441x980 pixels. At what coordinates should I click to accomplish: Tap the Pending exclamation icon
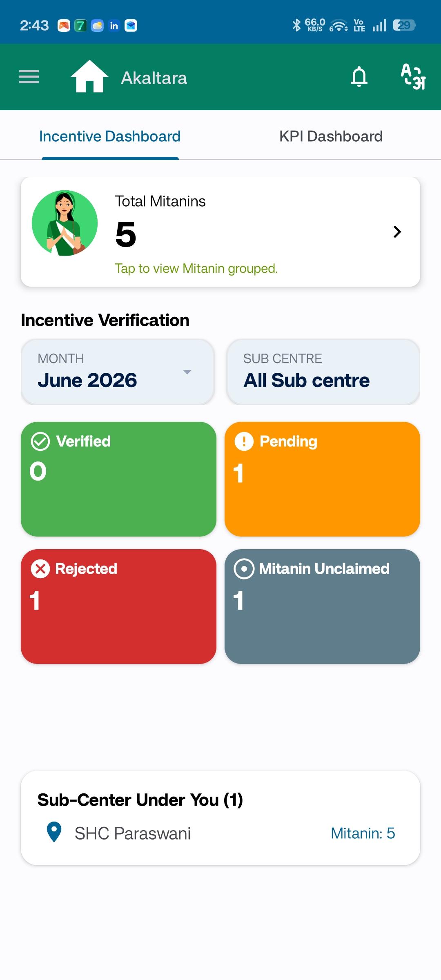pyautogui.click(x=244, y=441)
